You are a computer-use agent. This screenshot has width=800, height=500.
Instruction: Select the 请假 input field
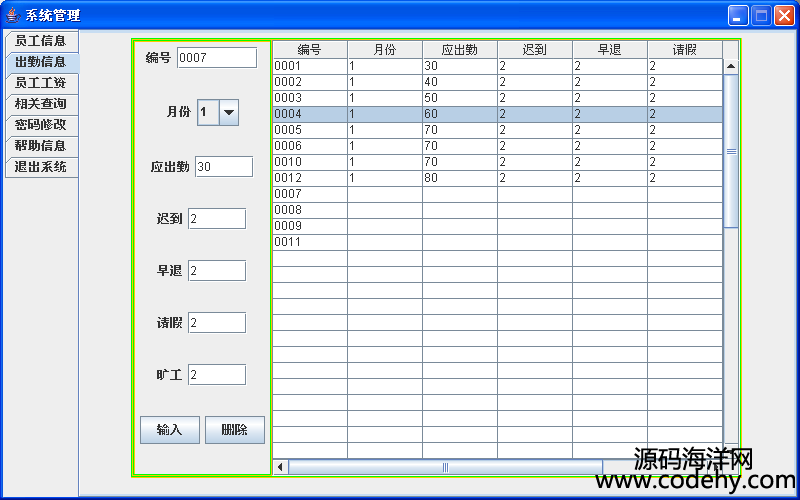217,323
